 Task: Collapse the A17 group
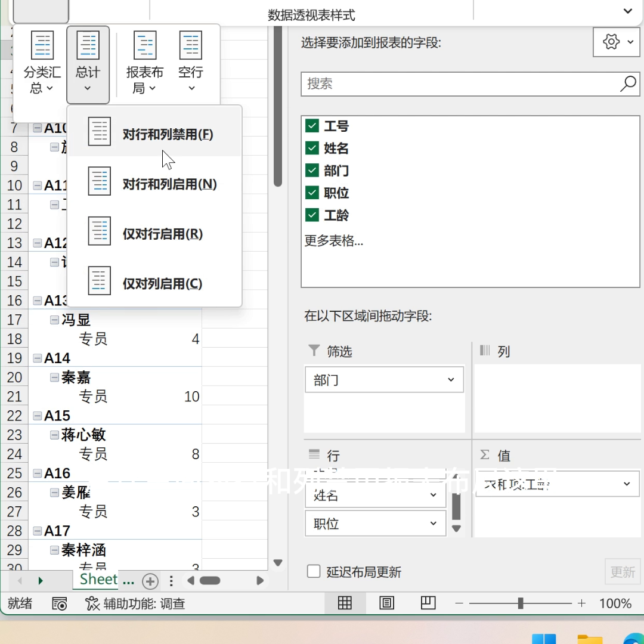38,531
